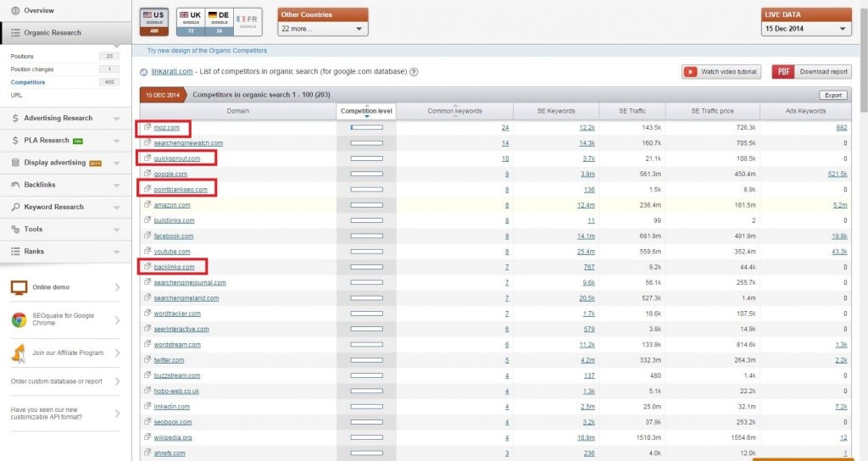Screen dimensions: 868x461
Task: Click the '882' Ads keywords value for moz.com
Action: (x=842, y=127)
